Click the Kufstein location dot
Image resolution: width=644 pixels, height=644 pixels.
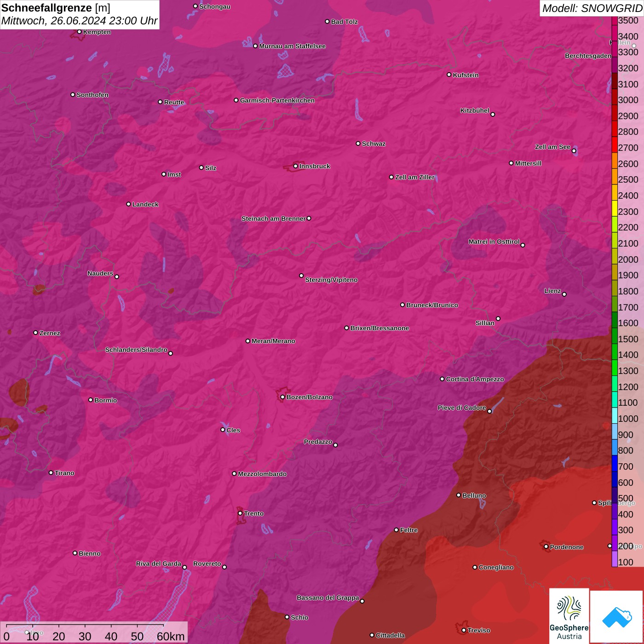coord(449,75)
